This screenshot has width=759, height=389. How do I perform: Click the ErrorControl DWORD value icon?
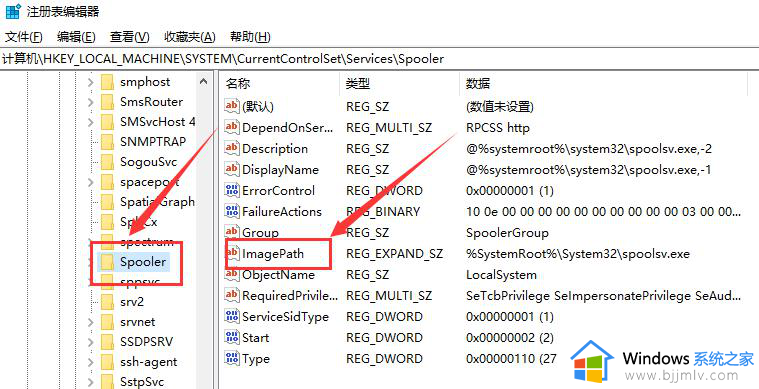(x=232, y=190)
